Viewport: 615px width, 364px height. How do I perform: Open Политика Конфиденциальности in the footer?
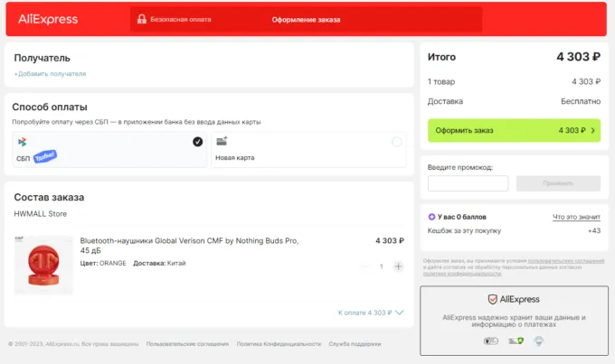279,344
